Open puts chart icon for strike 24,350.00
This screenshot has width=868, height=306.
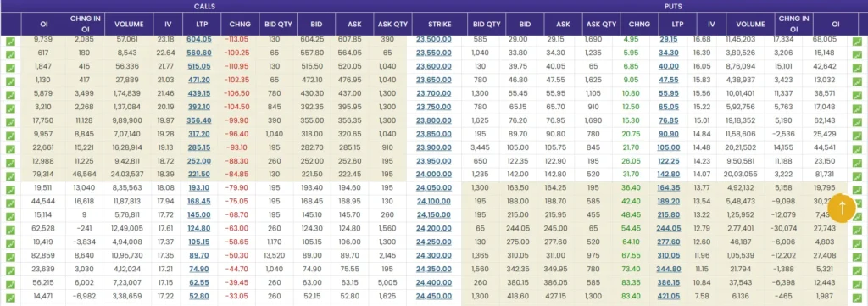click(x=857, y=270)
